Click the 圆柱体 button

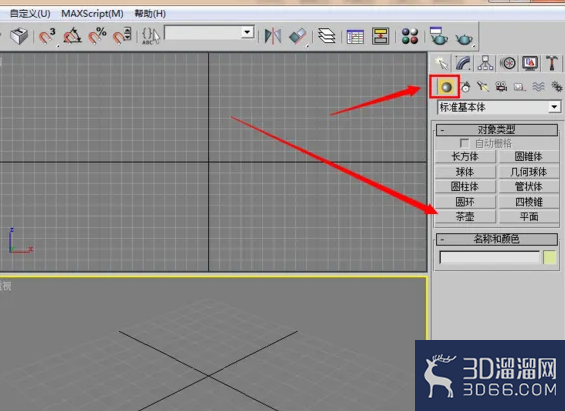tap(465, 187)
